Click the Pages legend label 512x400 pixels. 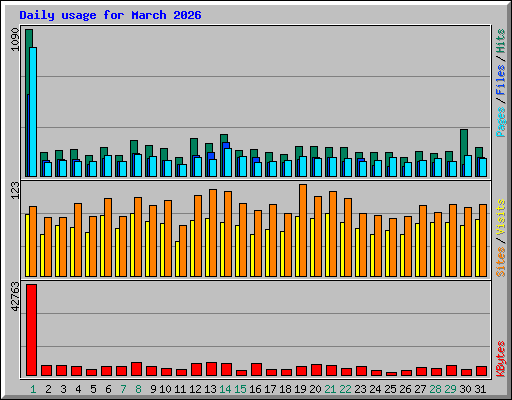(x=501, y=122)
